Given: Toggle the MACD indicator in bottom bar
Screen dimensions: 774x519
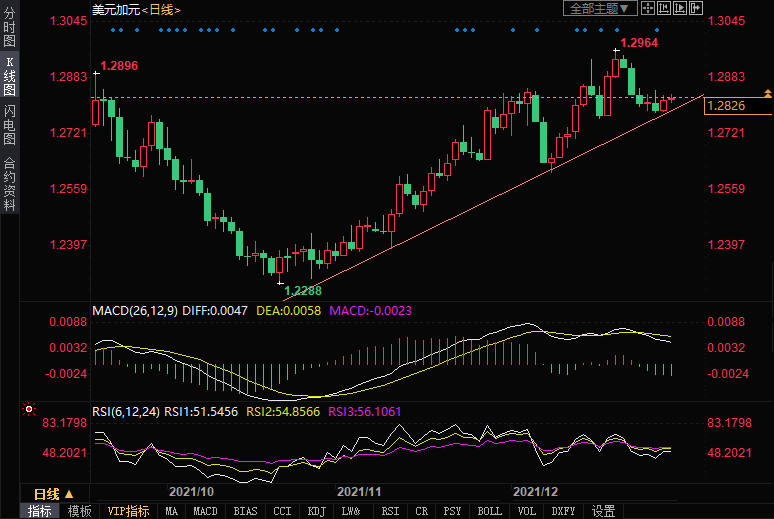Looking at the screenshot, I should coord(205,511).
